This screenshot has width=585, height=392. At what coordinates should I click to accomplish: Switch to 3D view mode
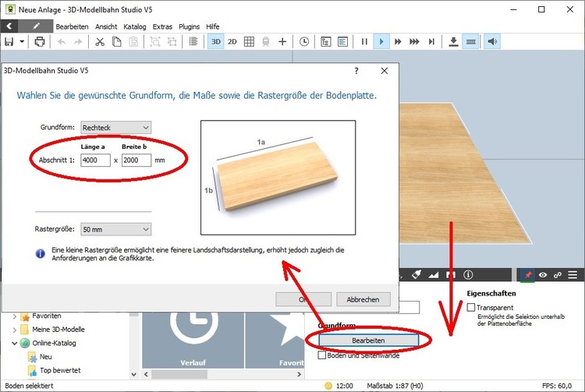pos(215,42)
